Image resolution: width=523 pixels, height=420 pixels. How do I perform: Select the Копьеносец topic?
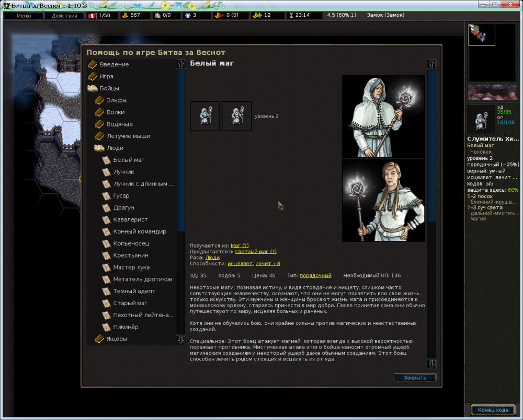(x=131, y=243)
